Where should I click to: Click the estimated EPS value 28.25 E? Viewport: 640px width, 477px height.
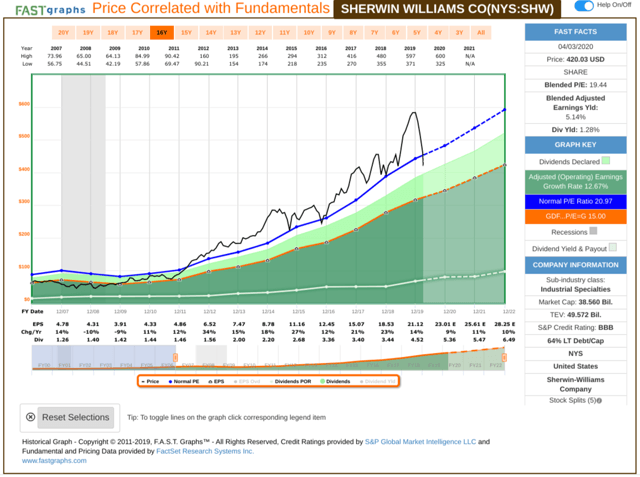[x=504, y=324]
